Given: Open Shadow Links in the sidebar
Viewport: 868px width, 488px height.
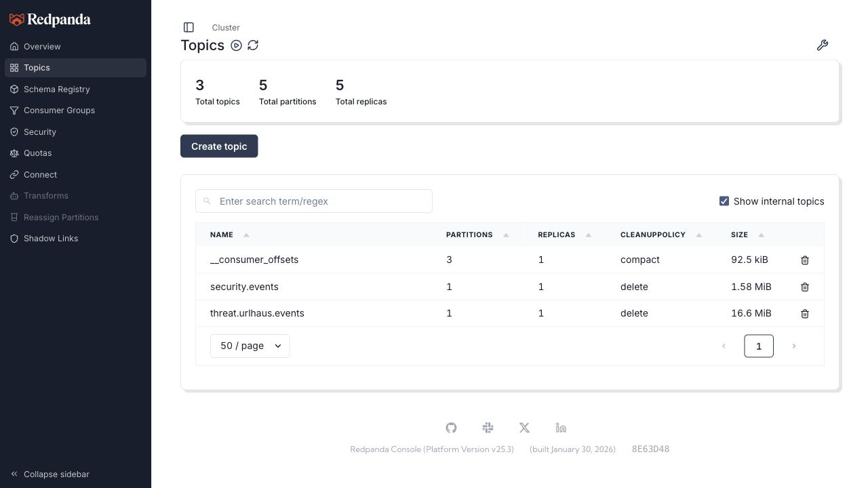Looking at the screenshot, I should click(75, 239).
